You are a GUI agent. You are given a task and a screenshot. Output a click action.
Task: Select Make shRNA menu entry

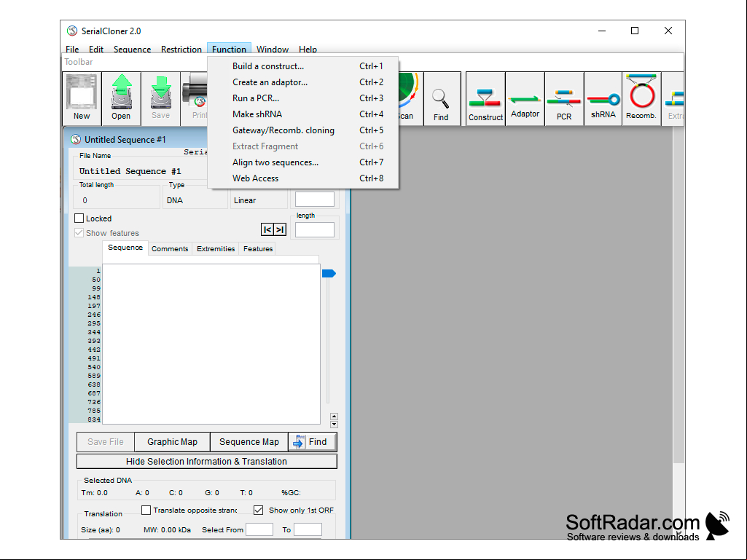(303, 114)
